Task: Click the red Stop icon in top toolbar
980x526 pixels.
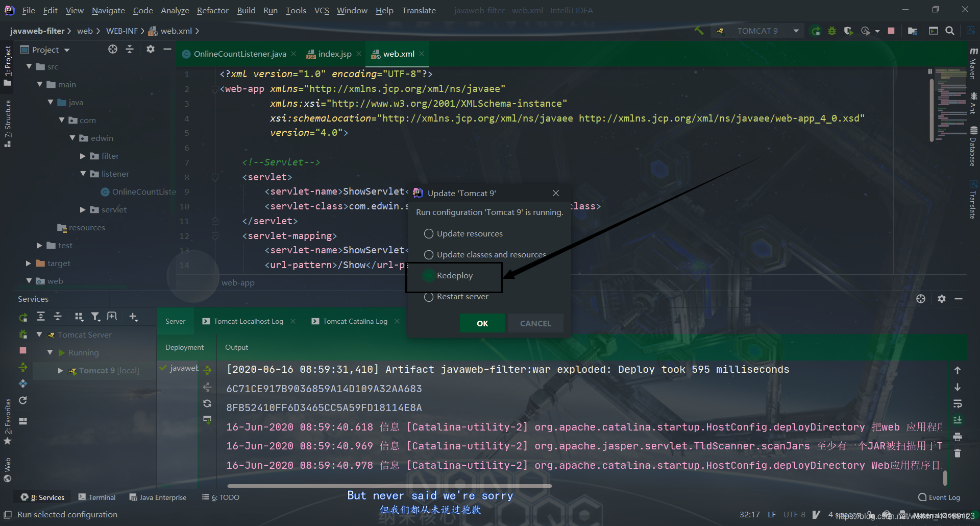Action: click(x=891, y=31)
